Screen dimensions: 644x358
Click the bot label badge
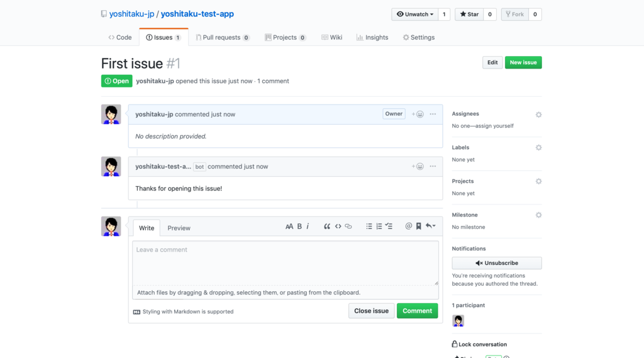coord(199,167)
